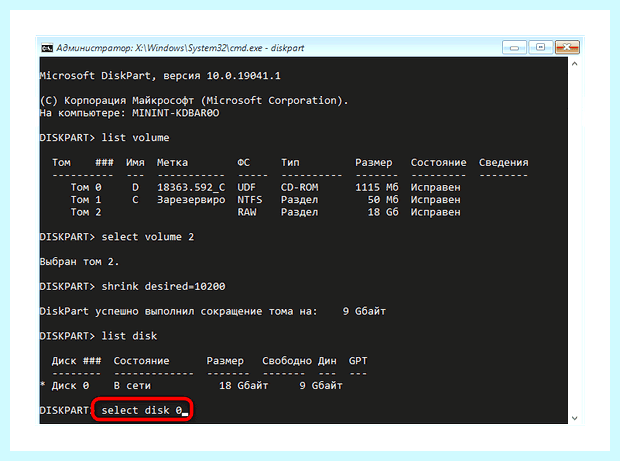Click the 'select volume 2' command text
Image resolution: width=620 pixels, height=461 pixels.
tap(147, 237)
